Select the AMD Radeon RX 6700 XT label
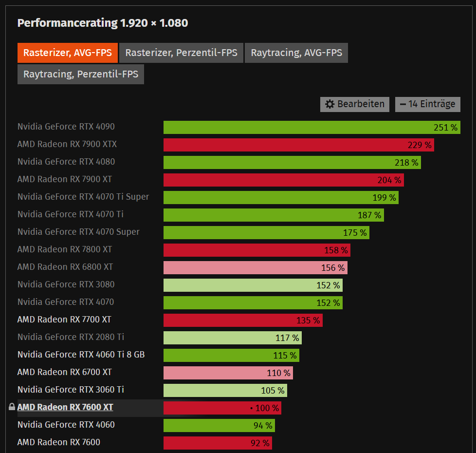The width and height of the screenshot is (476, 453). 65,372
